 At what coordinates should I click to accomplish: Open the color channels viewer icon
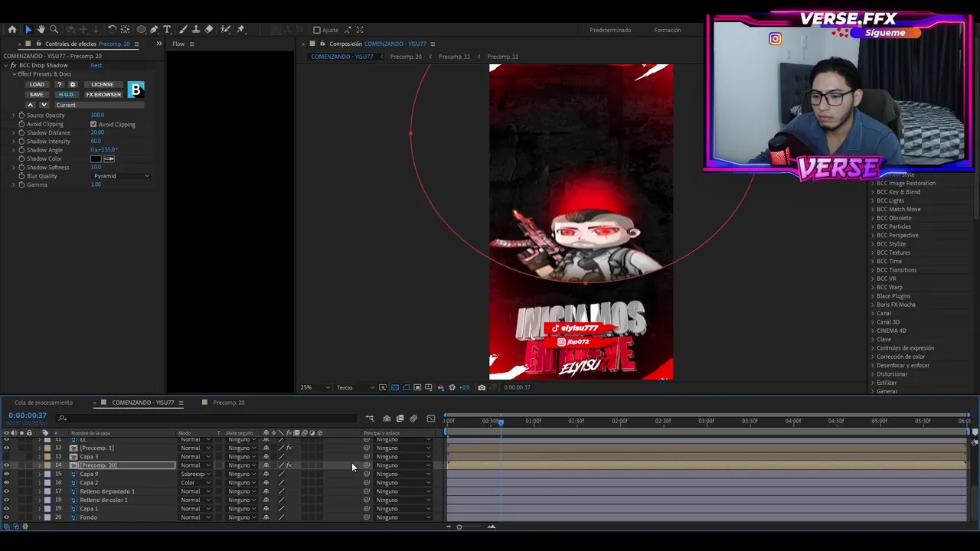pyautogui.click(x=440, y=387)
